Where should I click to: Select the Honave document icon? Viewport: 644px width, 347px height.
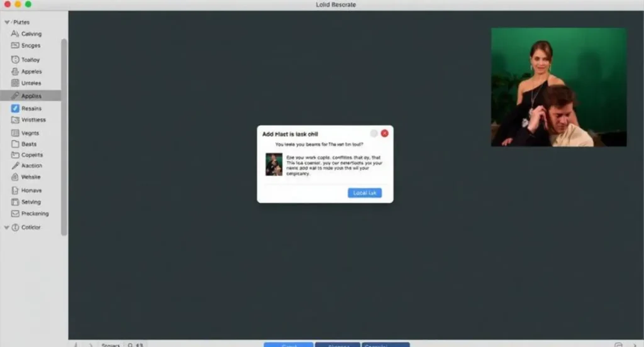click(15, 190)
